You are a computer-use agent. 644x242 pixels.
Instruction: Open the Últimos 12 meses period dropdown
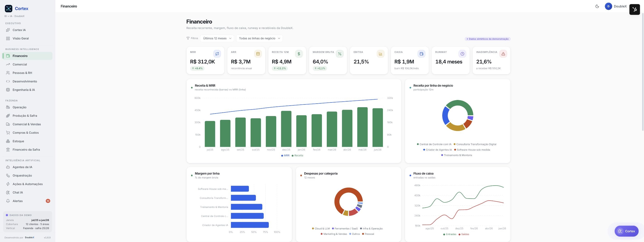[217, 38]
